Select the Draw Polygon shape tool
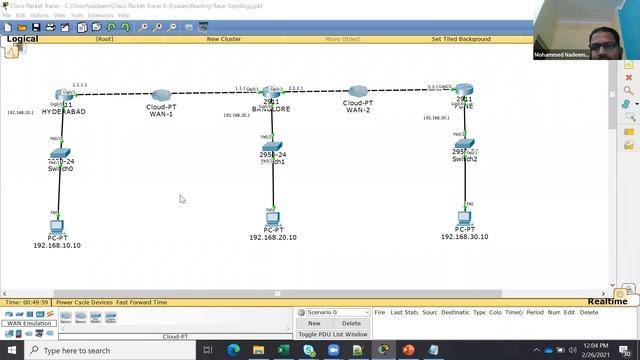This screenshot has width=640, height=360. coord(626,104)
